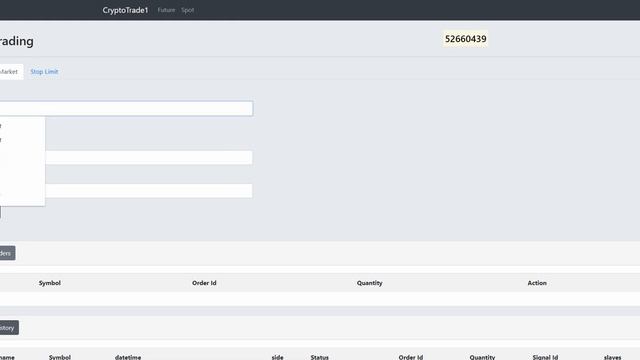The image size is (640, 360).
Task: Click Quantity header in upper orders table
Action: 369,283
